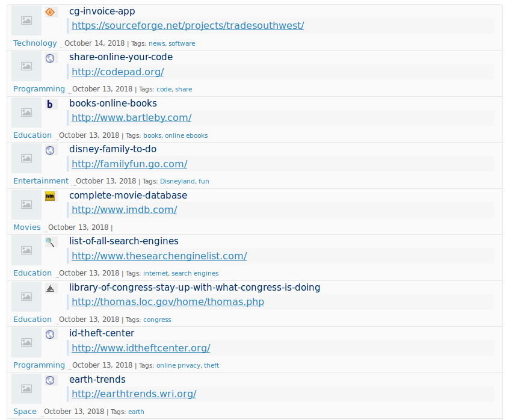The image size is (509, 420).
Task: Open the thomas.loc.gov link
Action: (167, 301)
